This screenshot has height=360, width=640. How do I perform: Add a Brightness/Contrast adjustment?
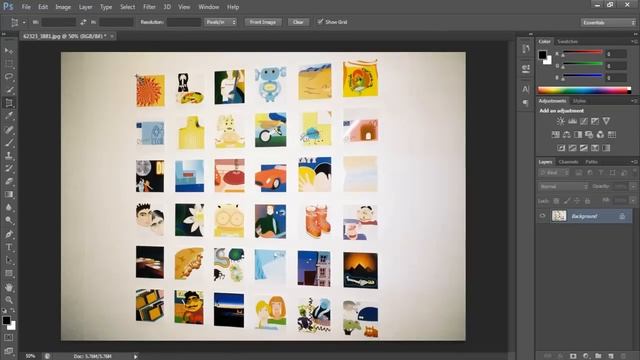pyautogui.click(x=561, y=121)
